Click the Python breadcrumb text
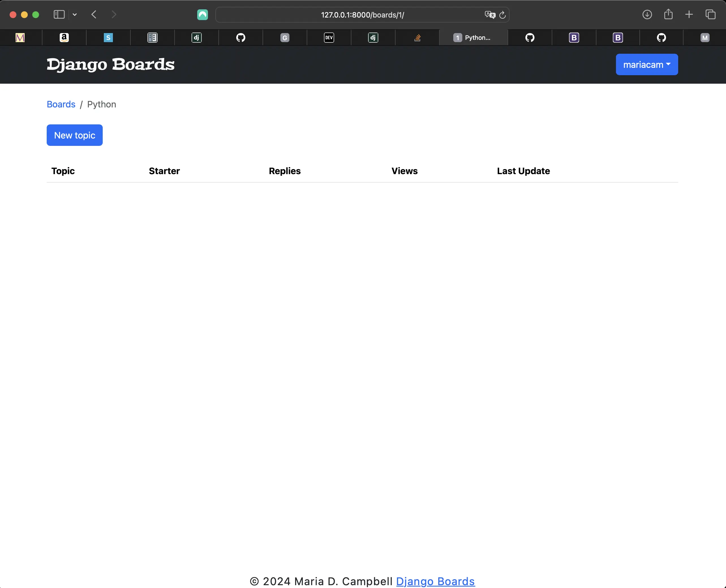The height and width of the screenshot is (588, 726). tap(102, 104)
